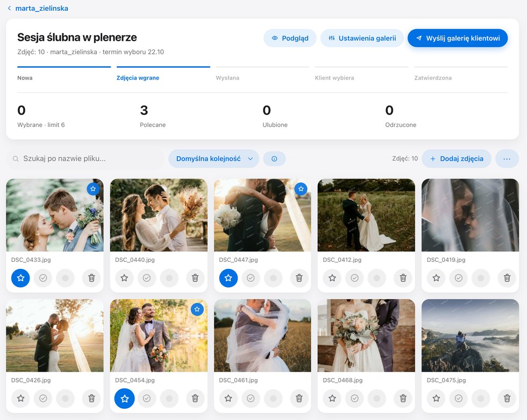Viewport: 527px width, 420px height.
Task: Open the DSC_0475.jpg mountain photo thumbnail
Action: [x=470, y=336]
